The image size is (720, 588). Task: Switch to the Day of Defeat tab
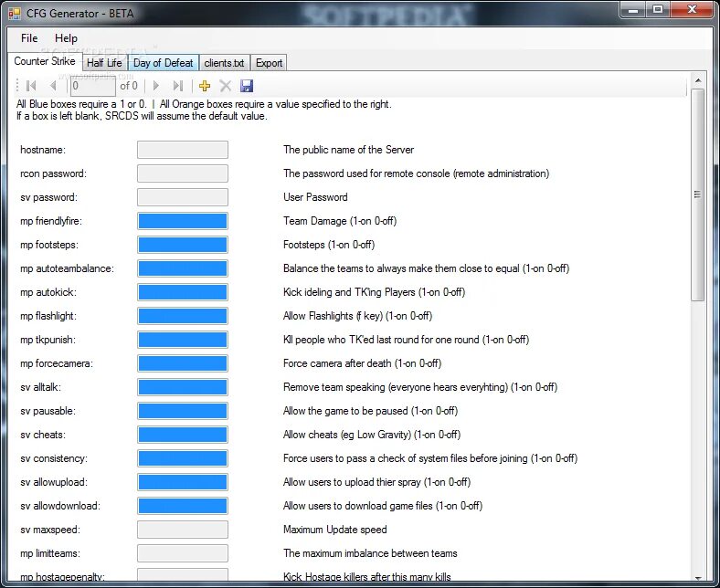(163, 63)
